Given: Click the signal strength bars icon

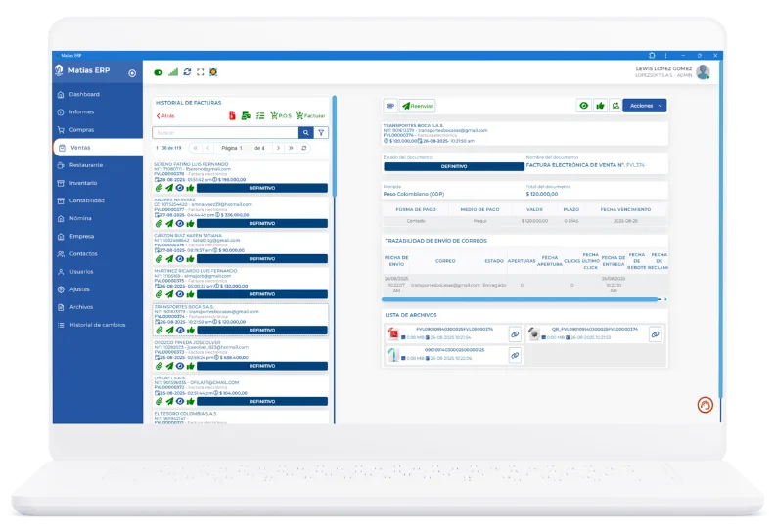Looking at the screenshot, I should coord(173,72).
